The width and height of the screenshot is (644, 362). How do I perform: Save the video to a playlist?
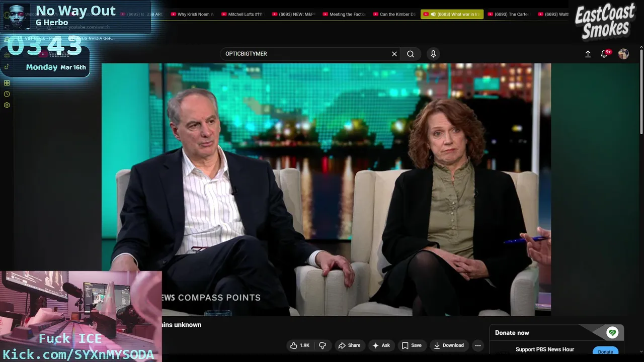pyautogui.click(x=411, y=345)
